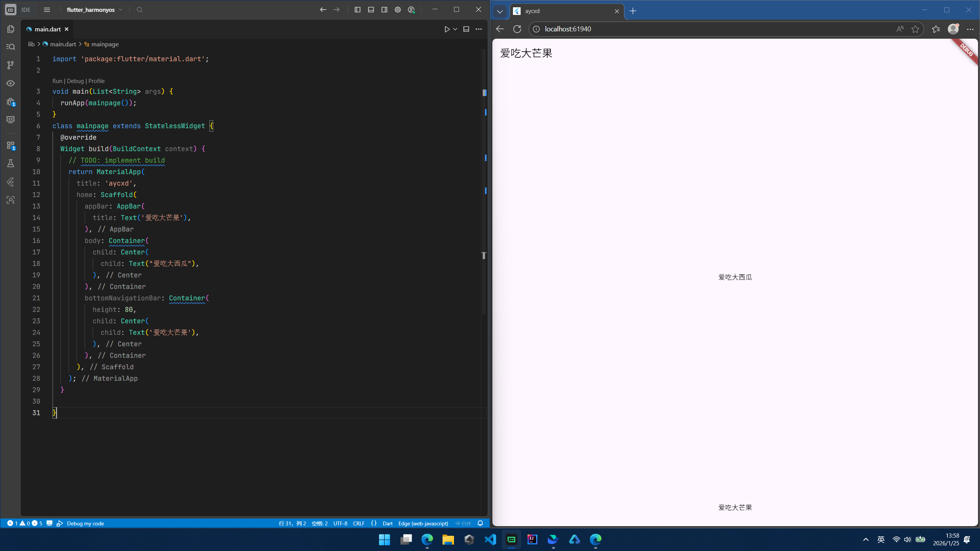
Task: Expand the browser tab list chevron
Action: point(500,11)
